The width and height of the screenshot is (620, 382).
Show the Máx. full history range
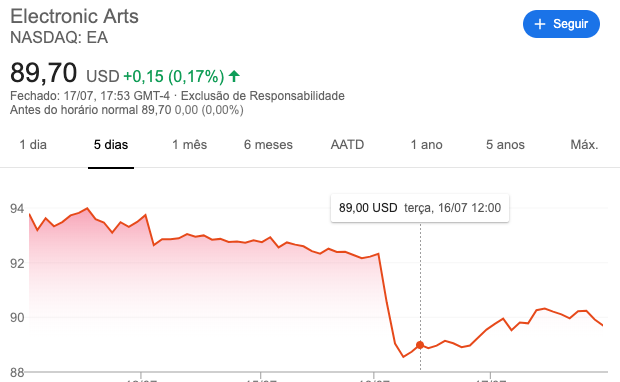[x=584, y=145]
